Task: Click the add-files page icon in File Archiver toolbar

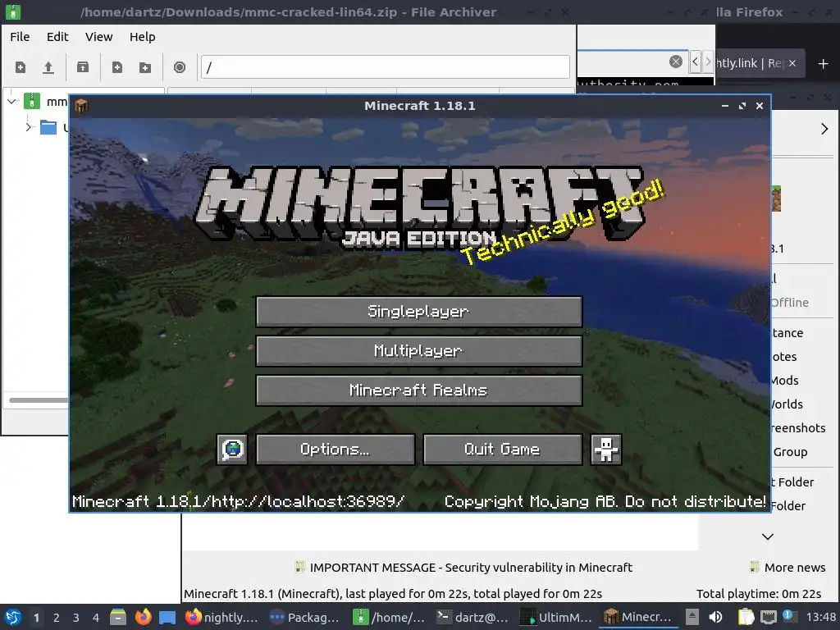Action: [116, 67]
